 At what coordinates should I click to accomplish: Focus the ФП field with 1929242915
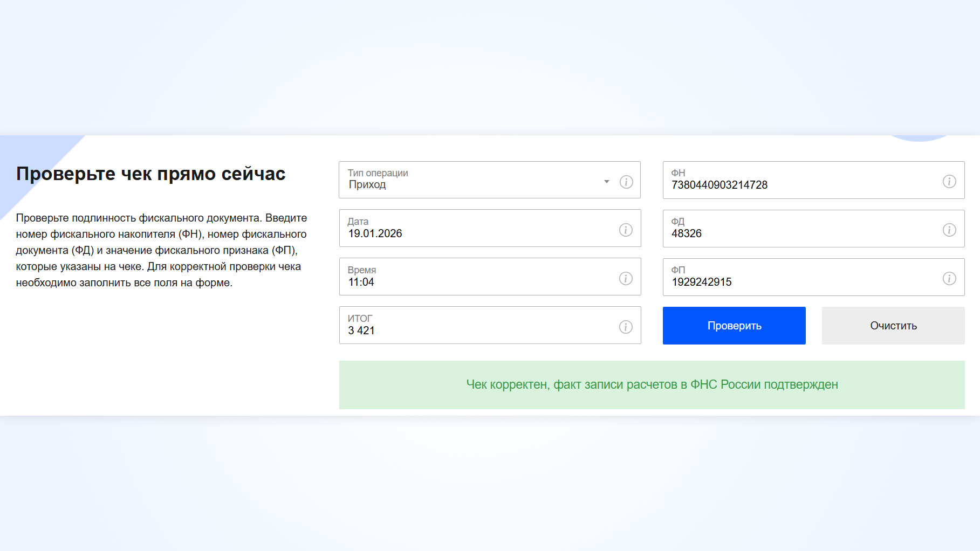(798, 282)
